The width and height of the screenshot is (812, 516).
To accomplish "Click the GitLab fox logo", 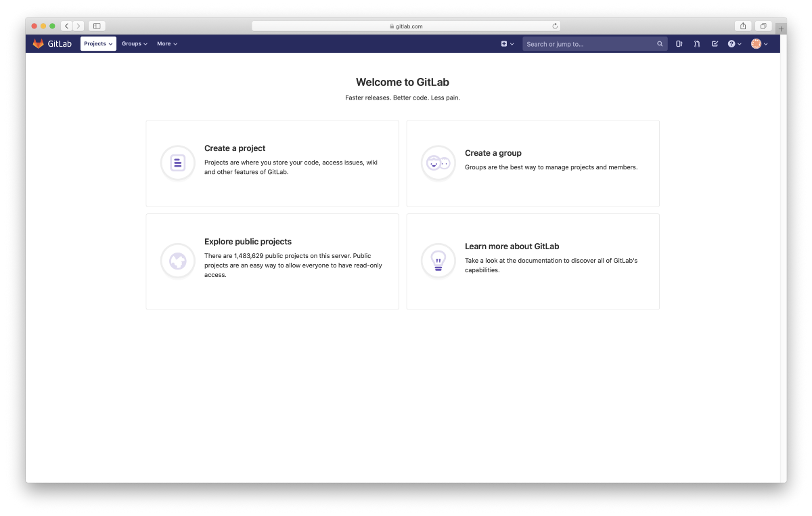I will pos(39,43).
